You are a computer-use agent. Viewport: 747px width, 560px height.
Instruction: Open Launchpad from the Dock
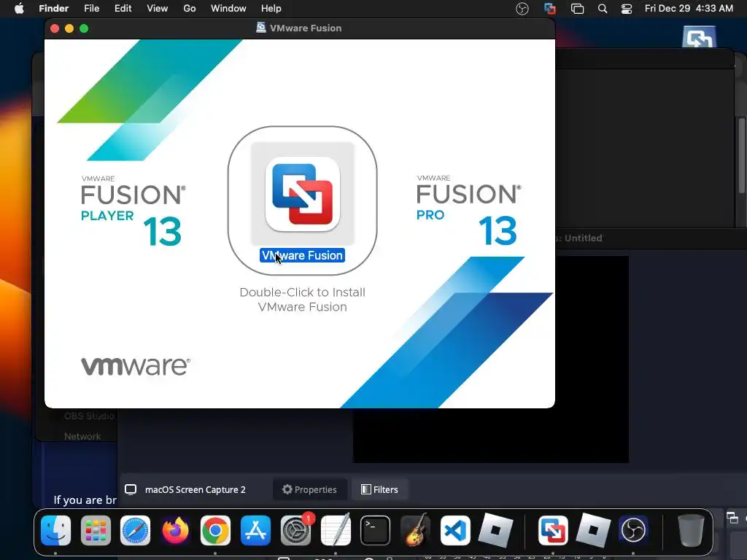point(96,530)
